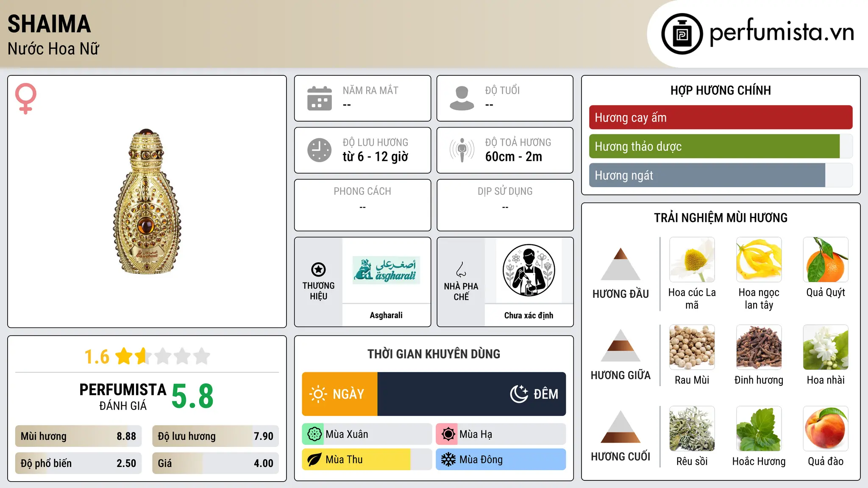The width and height of the screenshot is (868, 488).
Task: Select the Hoắc Hương note image
Action: (x=759, y=429)
